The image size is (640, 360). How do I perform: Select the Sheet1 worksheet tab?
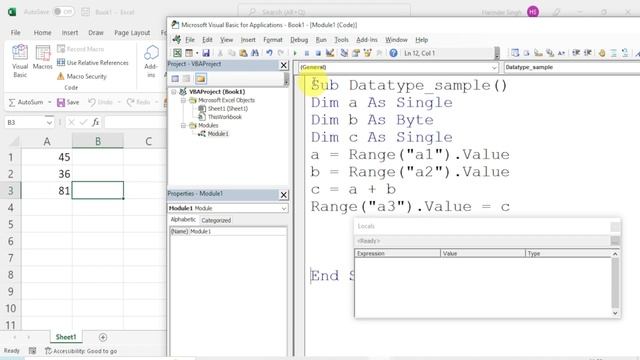66,337
